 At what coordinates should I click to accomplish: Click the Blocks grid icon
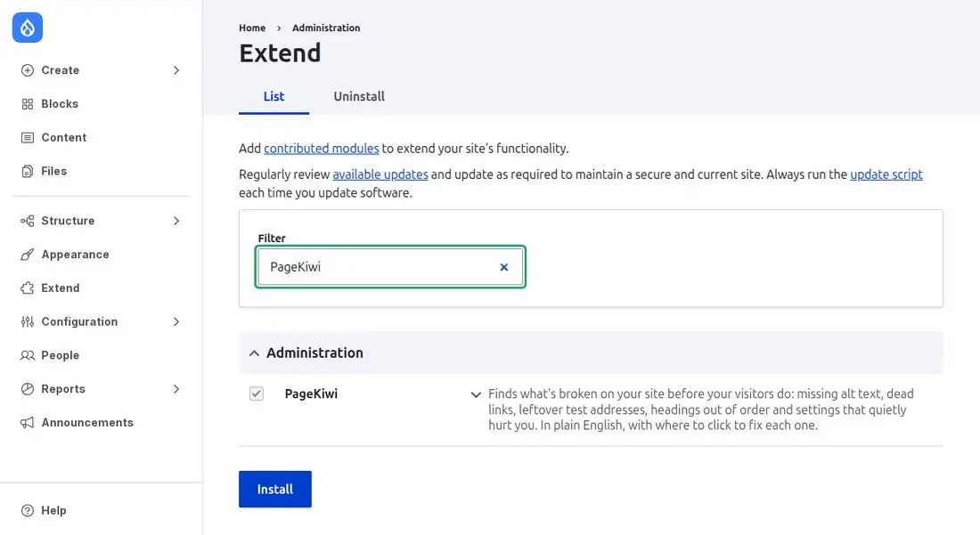click(28, 104)
